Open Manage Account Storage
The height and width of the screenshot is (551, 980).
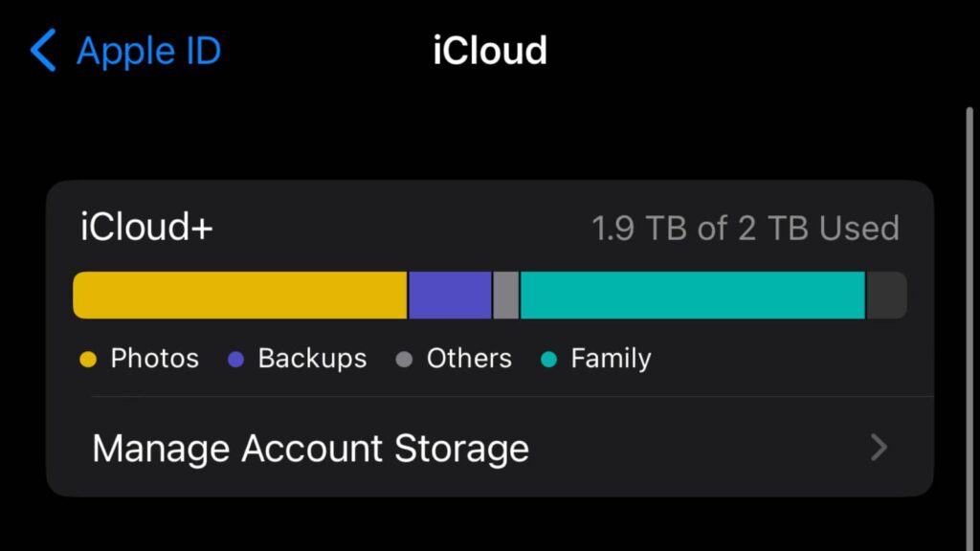pos(310,448)
